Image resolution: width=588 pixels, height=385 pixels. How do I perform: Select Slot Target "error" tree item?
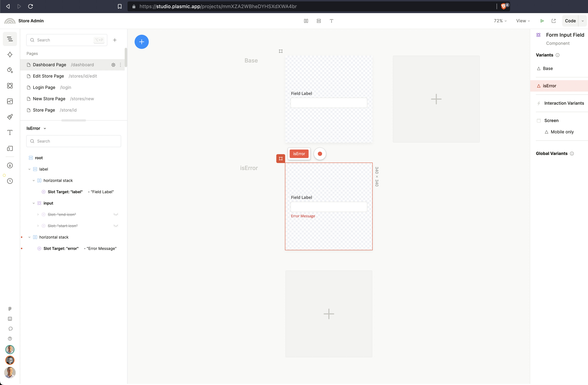tap(61, 248)
